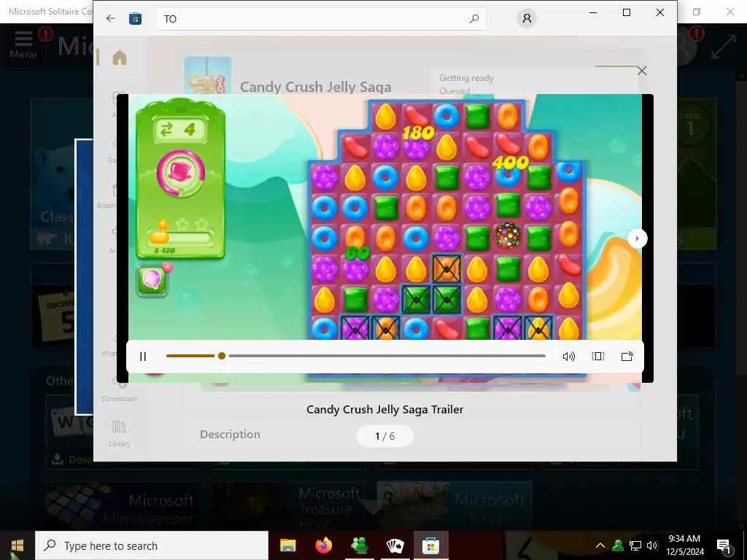Pause the Candy Crush Jelly Saga trailer
This screenshot has width=747, height=560.
point(143,356)
